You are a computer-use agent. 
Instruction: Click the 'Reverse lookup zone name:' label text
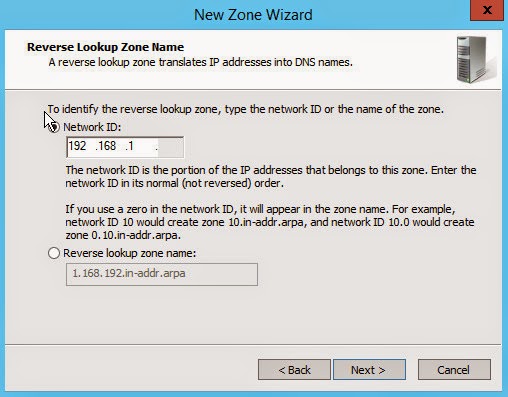pos(130,253)
